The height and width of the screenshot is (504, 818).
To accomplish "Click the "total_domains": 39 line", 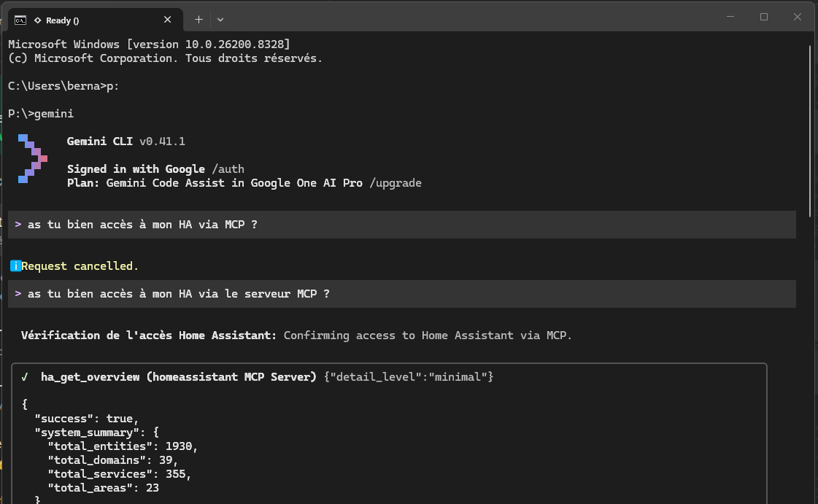I will click(x=112, y=460).
